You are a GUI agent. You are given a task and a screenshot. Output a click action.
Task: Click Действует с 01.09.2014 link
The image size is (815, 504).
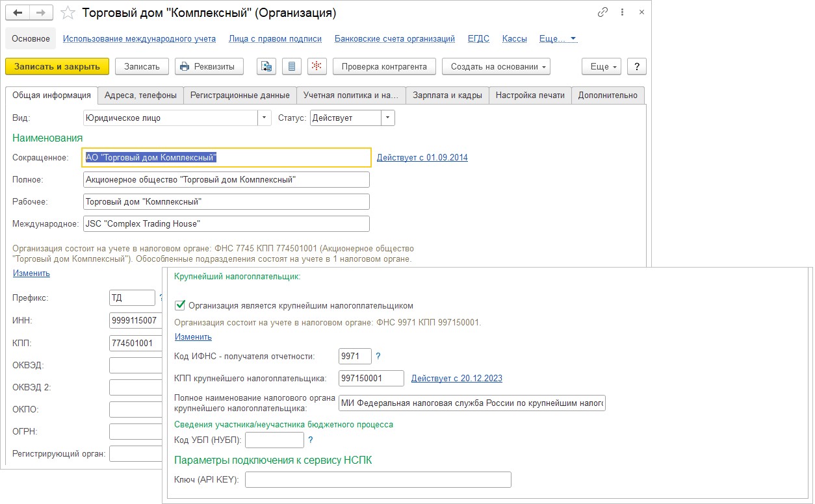(x=422, y=157)
